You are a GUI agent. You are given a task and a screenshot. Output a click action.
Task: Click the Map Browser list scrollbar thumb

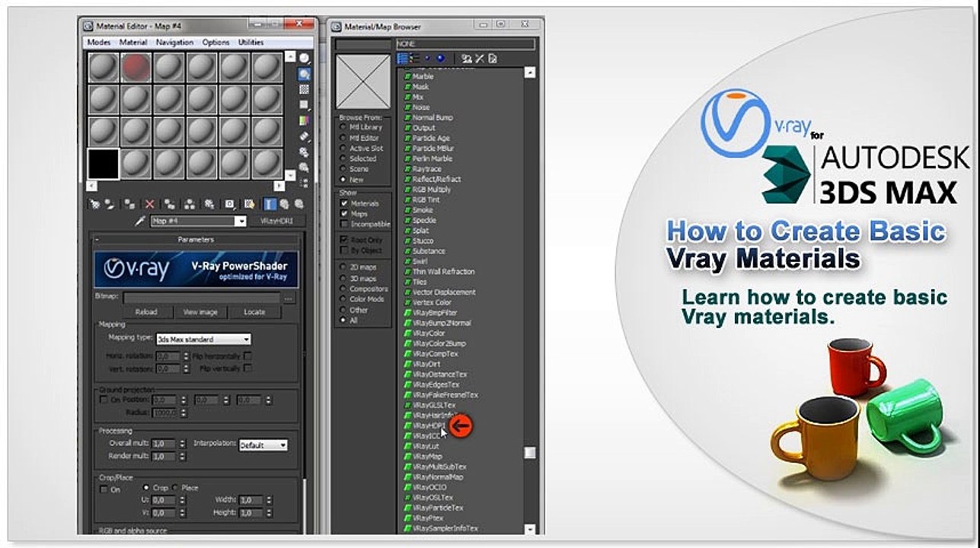click(x=530, y=453)
